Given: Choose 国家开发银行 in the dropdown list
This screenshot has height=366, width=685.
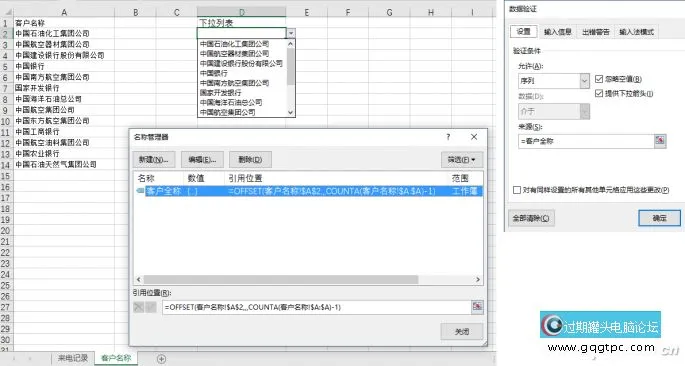Looking at the screenshot, I should tap(242, 93).
